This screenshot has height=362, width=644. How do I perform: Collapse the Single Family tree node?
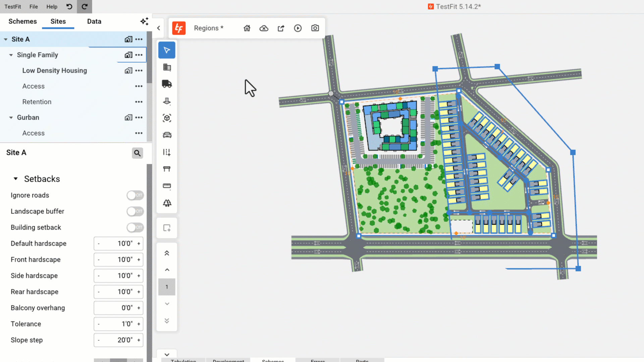tap(11, 55)
